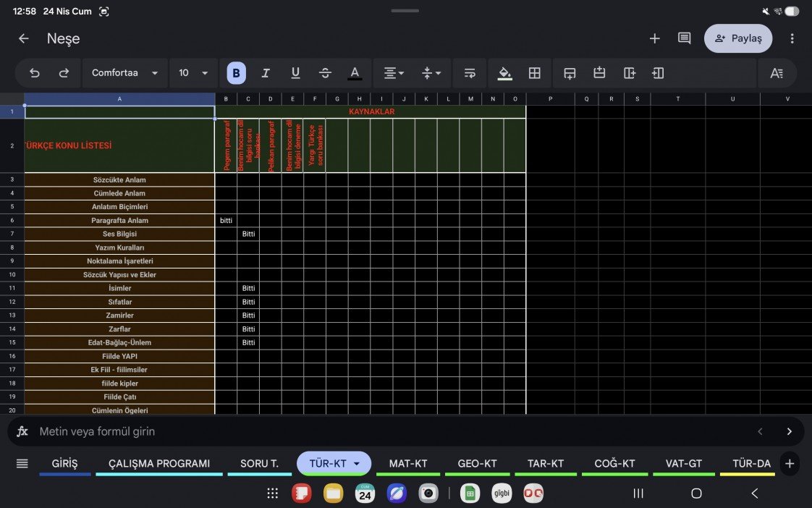This screenshot has height=508, width=812.
Task: Open the camera app in the dock
Action: 428,494
